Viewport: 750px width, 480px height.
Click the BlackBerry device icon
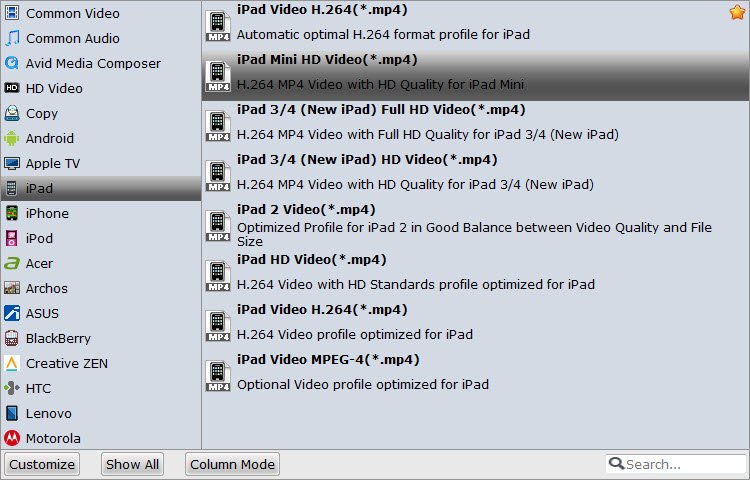click(x=12, y=338)
